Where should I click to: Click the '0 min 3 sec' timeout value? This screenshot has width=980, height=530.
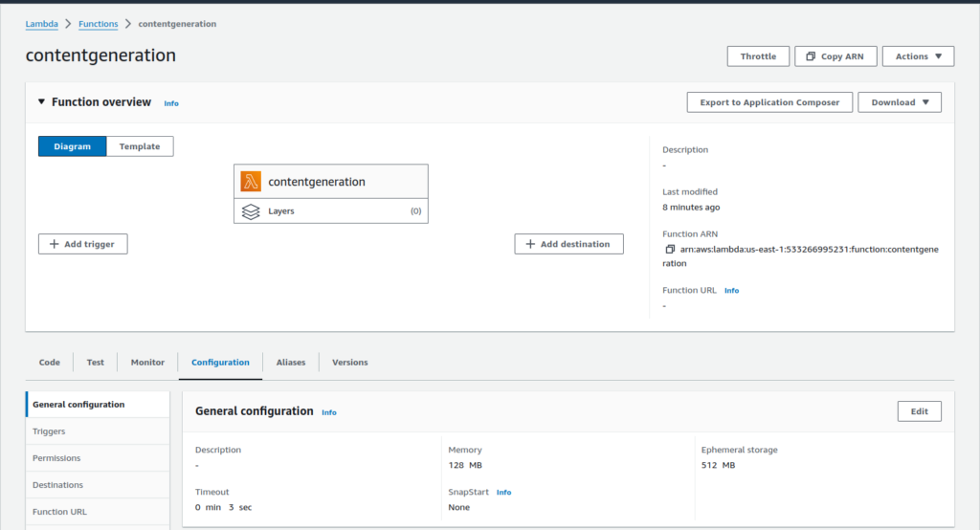tap(223, 507)
